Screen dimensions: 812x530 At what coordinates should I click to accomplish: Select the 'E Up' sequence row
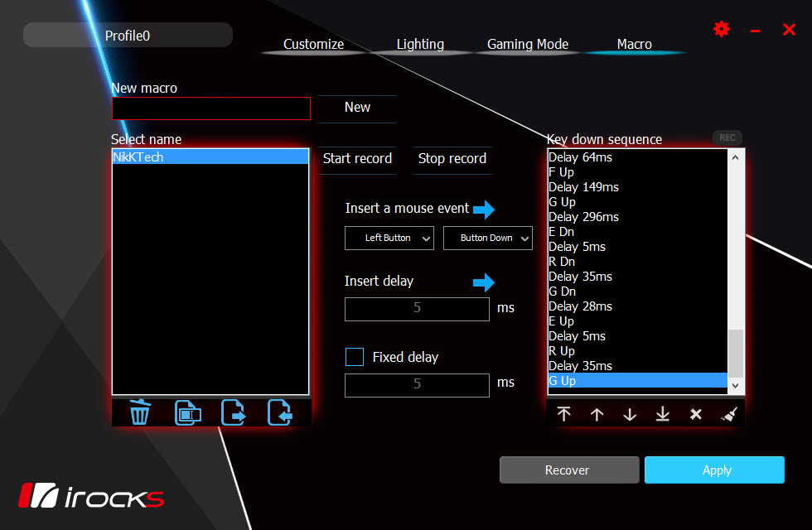click(638, 321)
